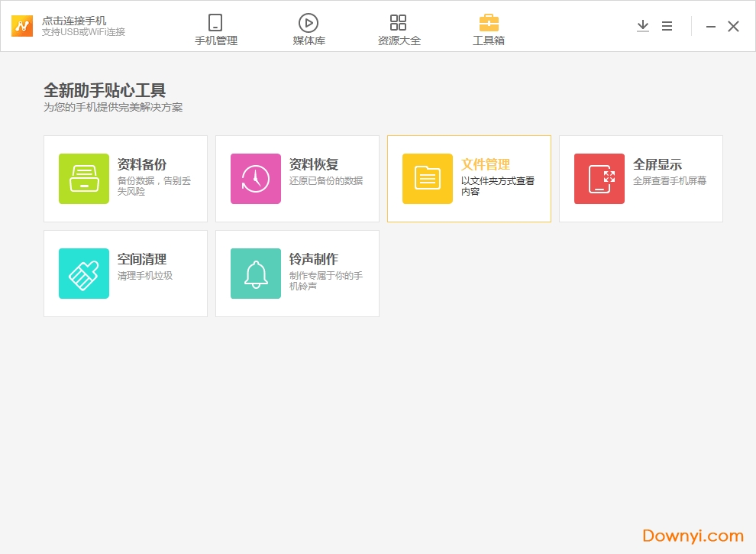This screenshot has height=554, width=756.
Task: Open the pink 资料恢复 restore clock icon
Action: pyautogui.click(x=256, y=179)
